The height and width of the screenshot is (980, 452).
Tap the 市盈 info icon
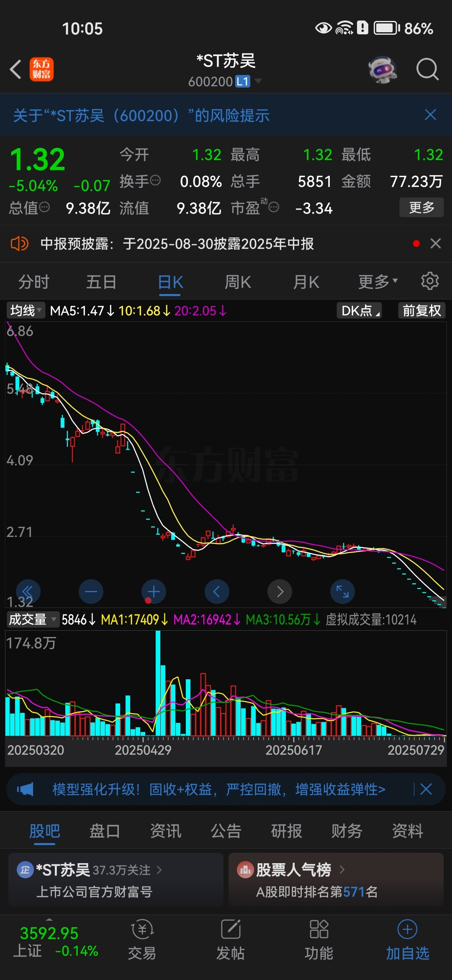pos(274,207)
